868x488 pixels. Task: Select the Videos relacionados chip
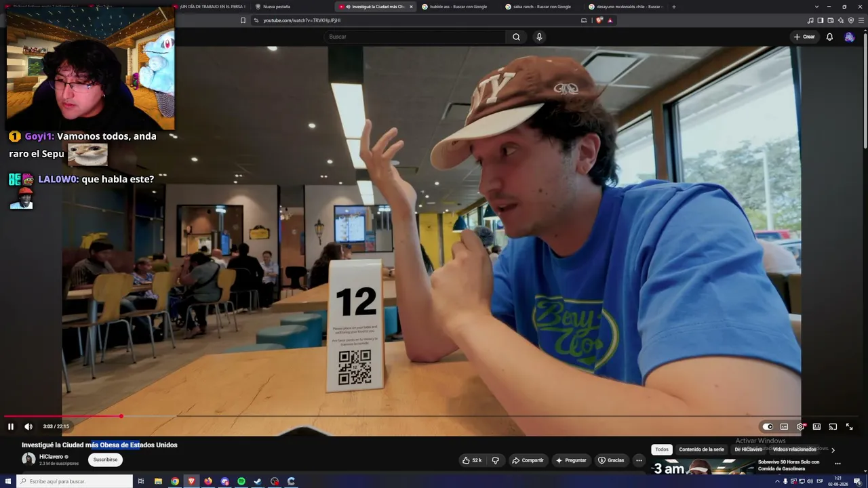tap(794, 449)
